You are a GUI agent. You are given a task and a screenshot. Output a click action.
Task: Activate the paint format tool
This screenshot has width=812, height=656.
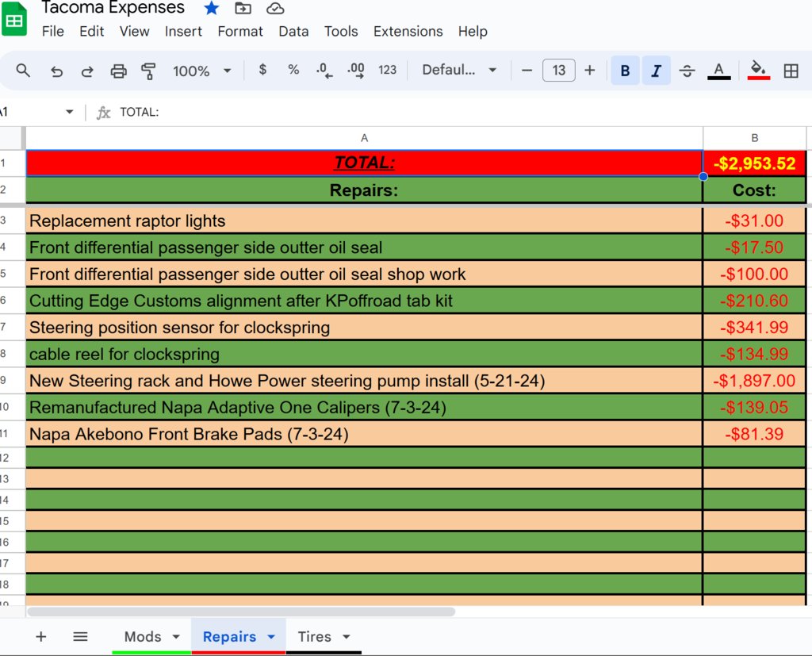pos(148,71)
